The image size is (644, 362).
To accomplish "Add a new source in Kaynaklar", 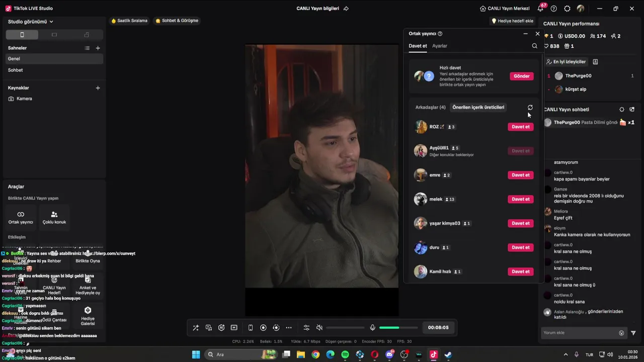I will click(98, 88).
